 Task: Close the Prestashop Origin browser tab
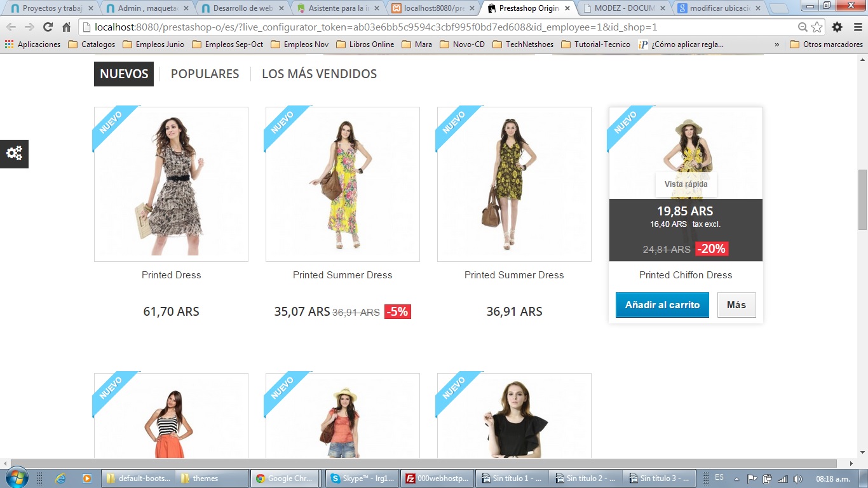(x=567, y=9)
